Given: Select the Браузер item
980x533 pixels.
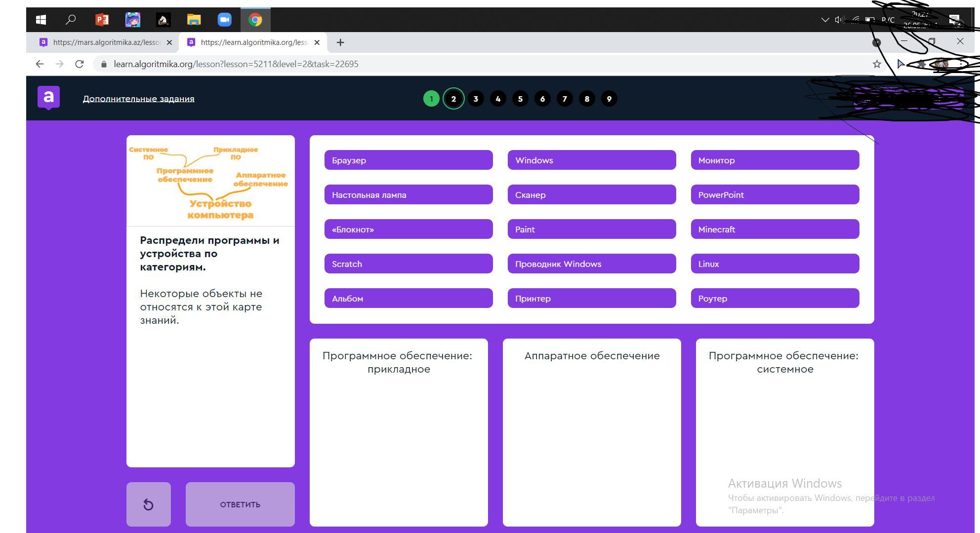Looking at the screenshot, I should pyautogui.click(x=408, y=160).
